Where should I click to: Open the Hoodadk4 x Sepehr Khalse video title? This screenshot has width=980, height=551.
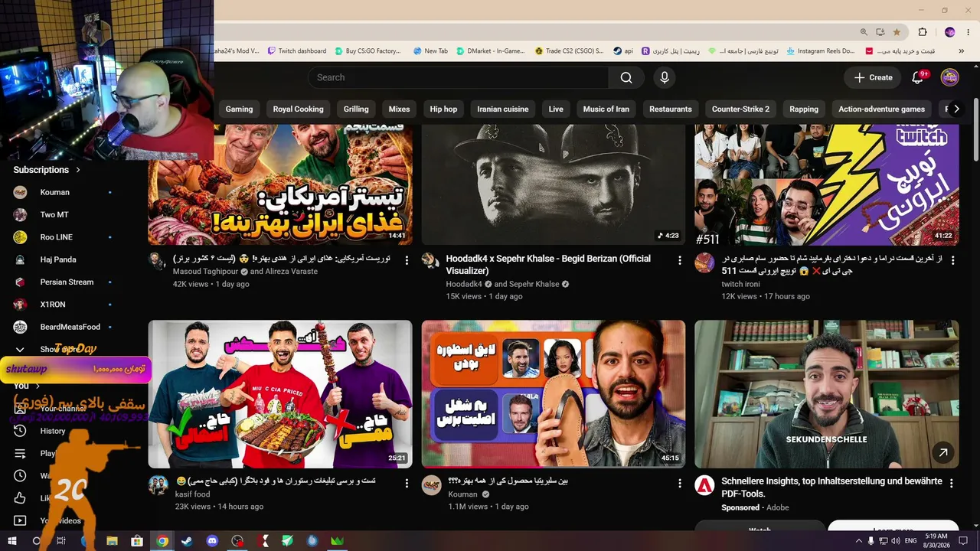pos(548,265)
